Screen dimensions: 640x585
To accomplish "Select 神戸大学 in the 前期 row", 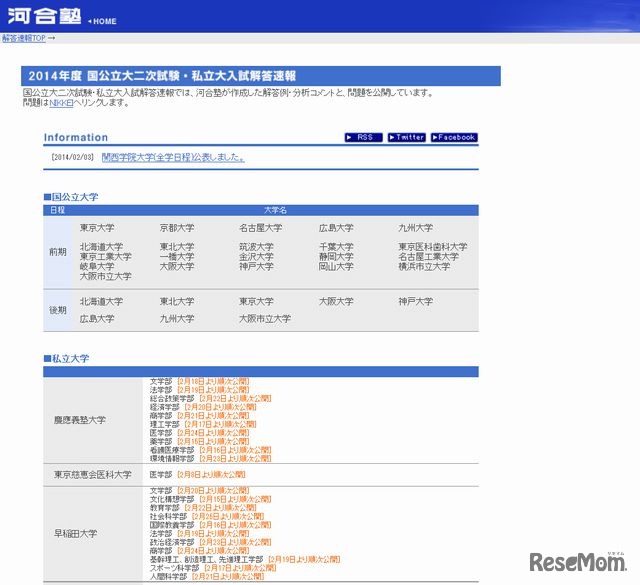I will [256, 266].
